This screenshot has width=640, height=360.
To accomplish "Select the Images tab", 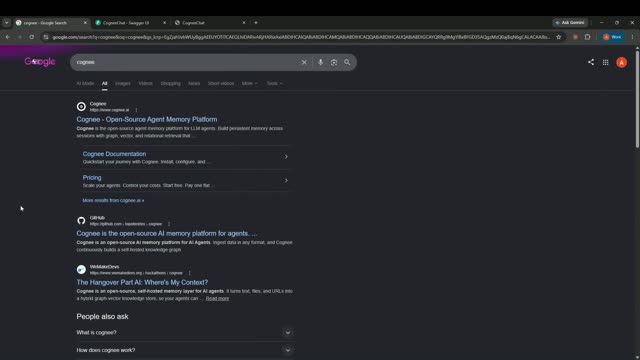I will tap(123, 83).
